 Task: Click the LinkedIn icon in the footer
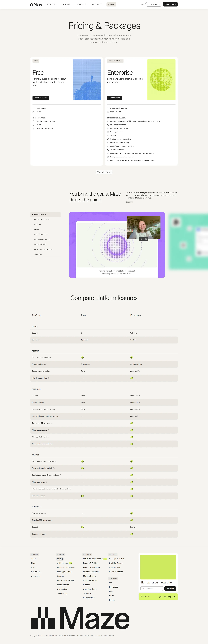click(x=160, y=597)
